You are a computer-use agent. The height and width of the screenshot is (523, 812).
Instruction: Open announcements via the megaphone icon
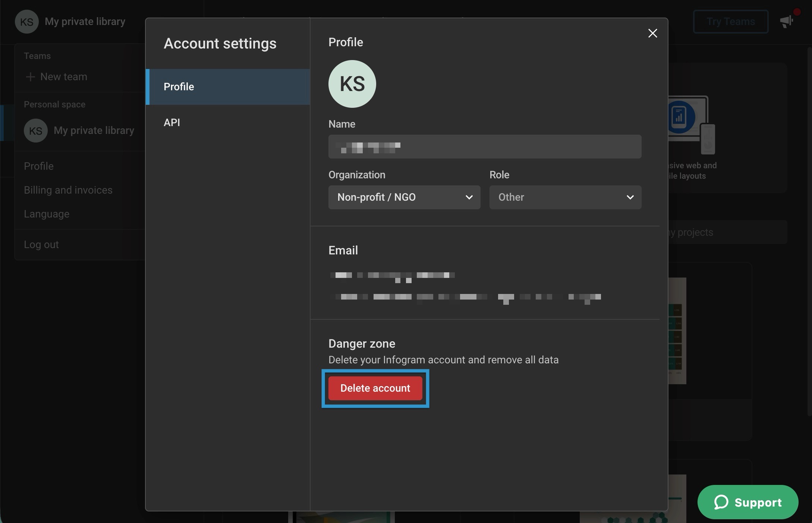point(787,21)
